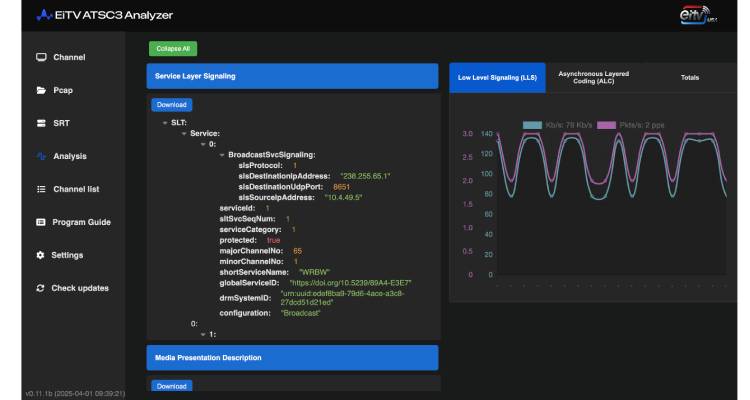The height and width of the screenshot is (400, 750).
Task: Click the Pcap folder icon
Action: [41, 90]
